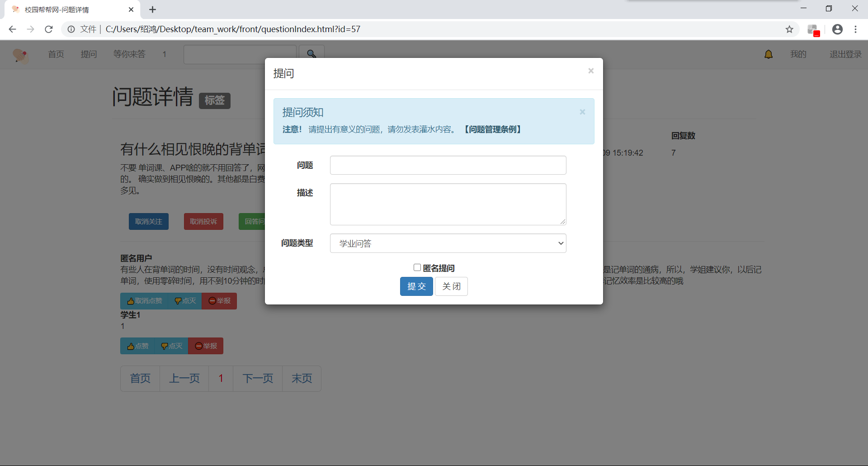The image size is (868, 466).
Task: Go to 上一页 in pagination
Action: coord(184,379)
